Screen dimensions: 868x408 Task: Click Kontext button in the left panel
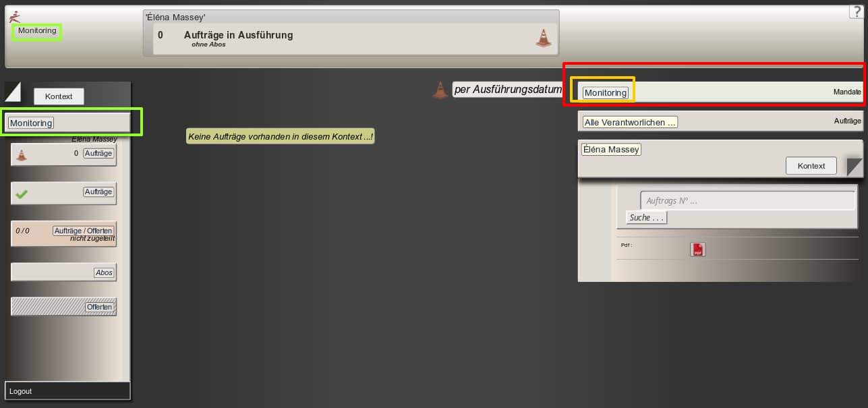tap(59, 96)
